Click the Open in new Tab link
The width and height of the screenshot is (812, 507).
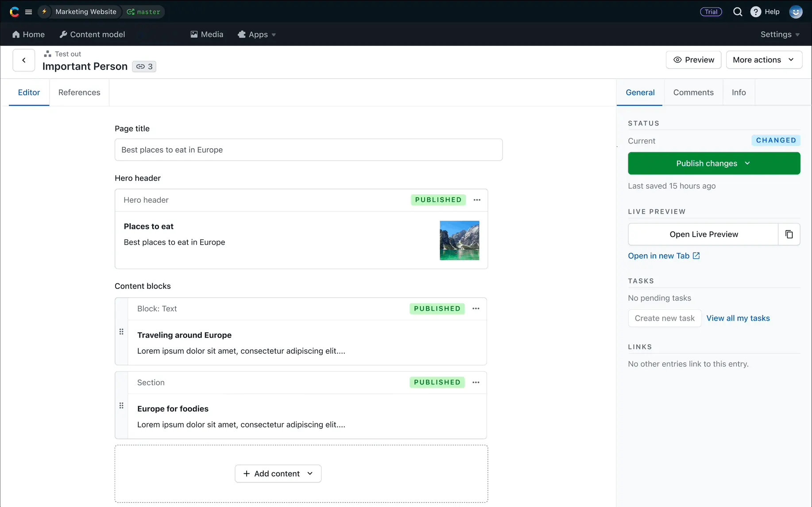tap(664, 256)
